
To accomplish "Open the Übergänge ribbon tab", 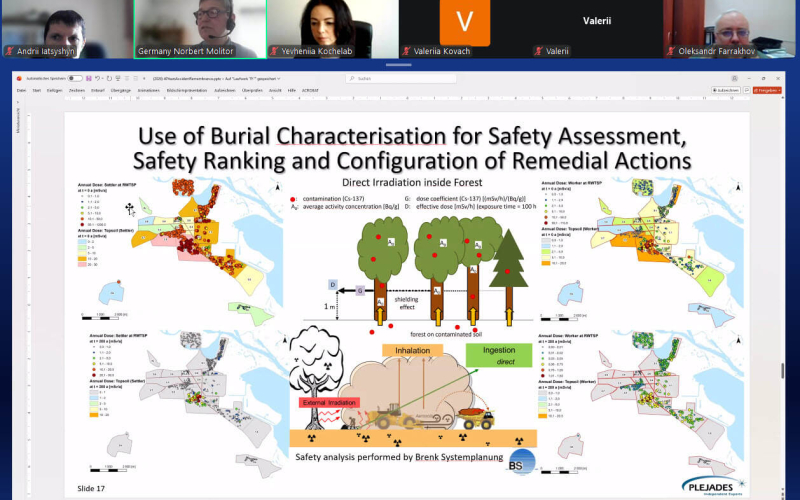I will click(x=121, y=90).
